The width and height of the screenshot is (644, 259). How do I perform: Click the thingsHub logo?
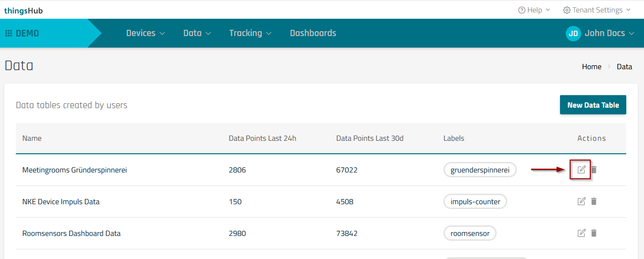pyautogui.click(x=24, y=11)
